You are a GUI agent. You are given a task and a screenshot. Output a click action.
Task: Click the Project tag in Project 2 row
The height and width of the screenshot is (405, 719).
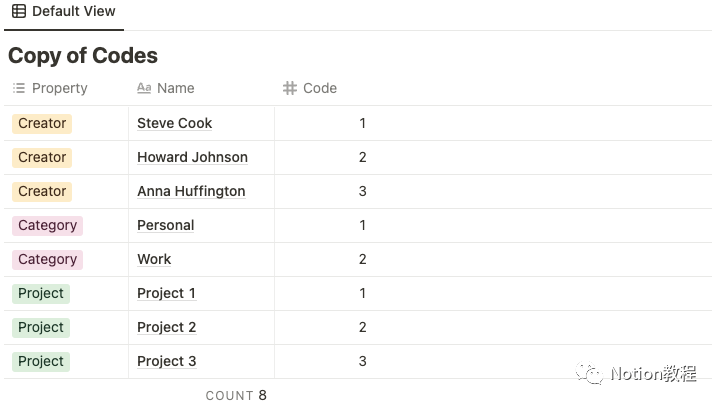[41, 327]
